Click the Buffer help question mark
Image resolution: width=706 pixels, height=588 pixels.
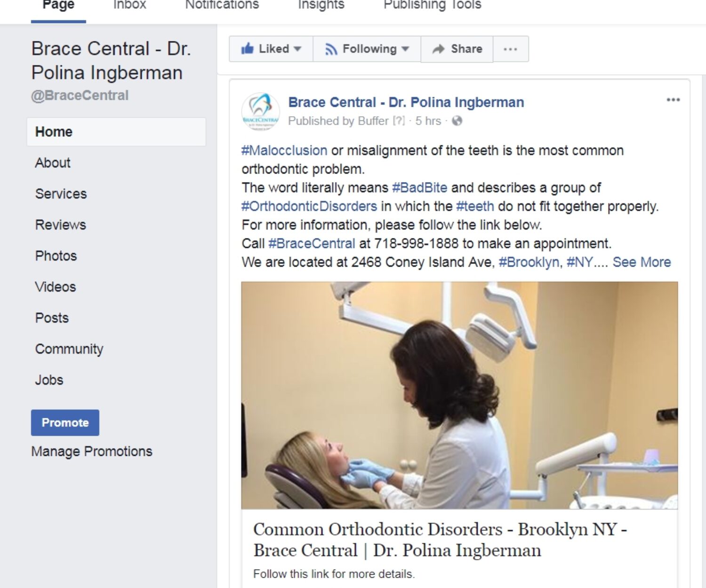tap(399, 121)
